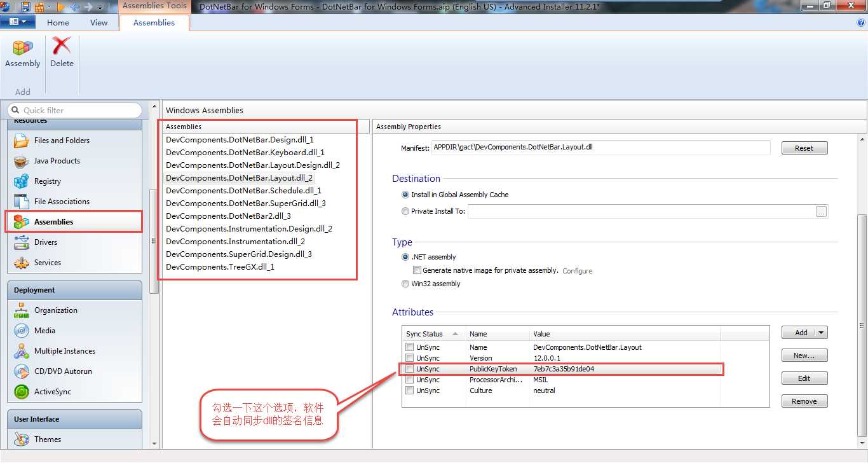
Task: Open the Media page
Action: [x=74, y=331]
